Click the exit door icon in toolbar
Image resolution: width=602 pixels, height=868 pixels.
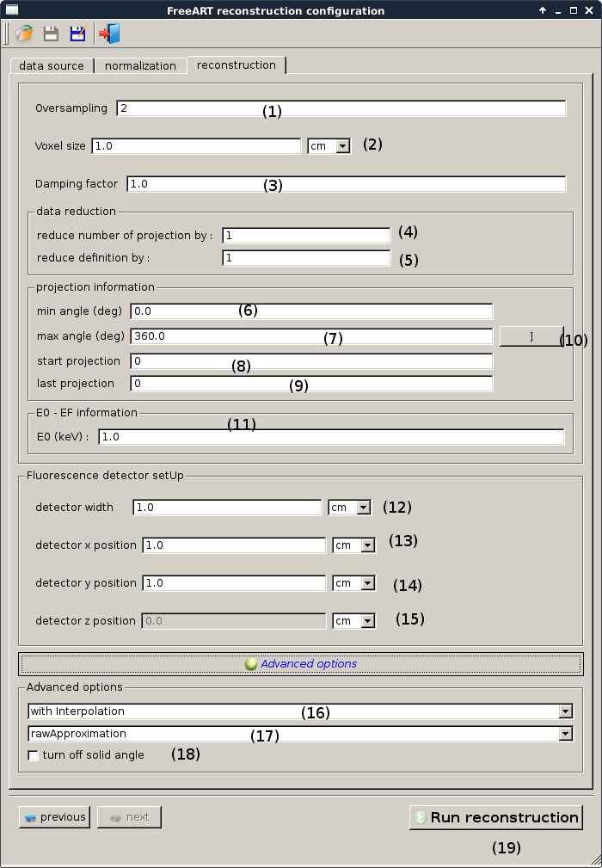tap(109, 34)
